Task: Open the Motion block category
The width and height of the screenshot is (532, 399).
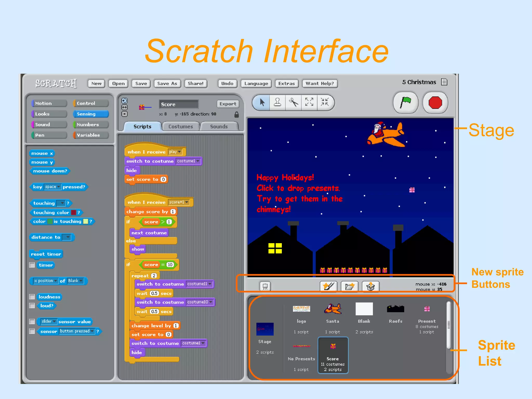Action: 49,103
